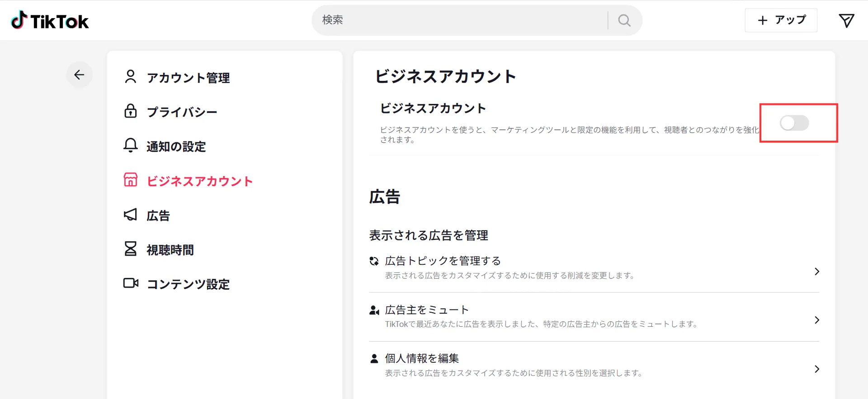This screenshot has width=868, height=399.
Task: Click the アップ upload button
Action: pyautogui.click(x=781, y=20)
